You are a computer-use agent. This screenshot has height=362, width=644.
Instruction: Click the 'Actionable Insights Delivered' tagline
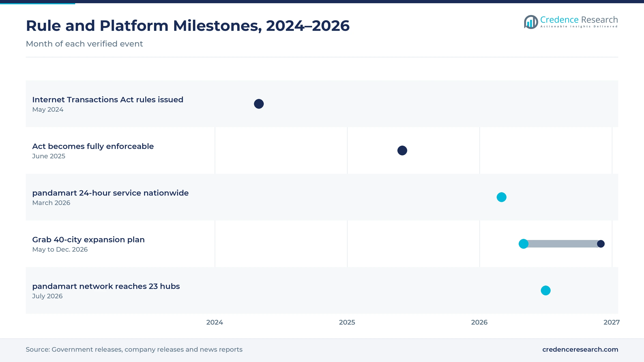[579, 27]
